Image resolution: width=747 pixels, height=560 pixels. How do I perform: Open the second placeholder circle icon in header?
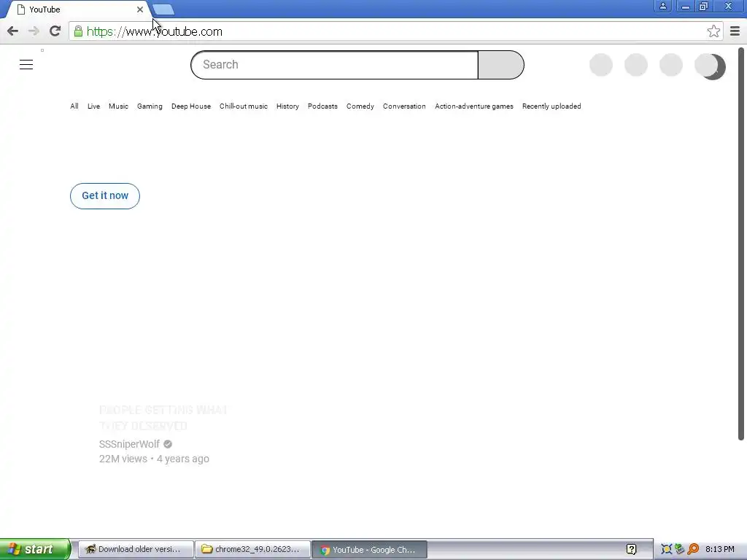click(636, 65)
